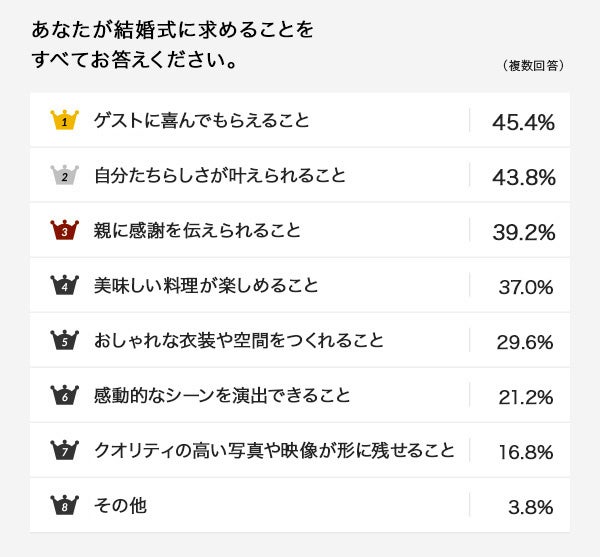Click the 親に感謝を伝えられること text
Image resolution: width=600 pixels, height=557 pixels.
click(x=197, y=231)
